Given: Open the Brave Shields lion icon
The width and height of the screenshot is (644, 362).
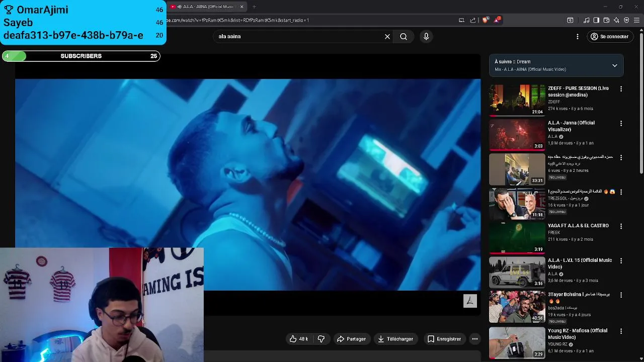Looking at the screenshot, I should point(485,20).
